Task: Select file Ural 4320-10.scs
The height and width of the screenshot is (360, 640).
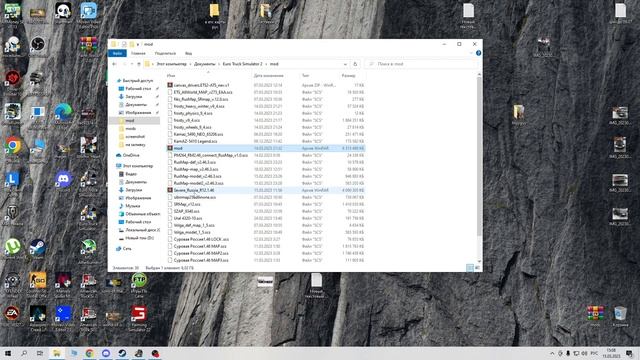Action: [265, 218]
